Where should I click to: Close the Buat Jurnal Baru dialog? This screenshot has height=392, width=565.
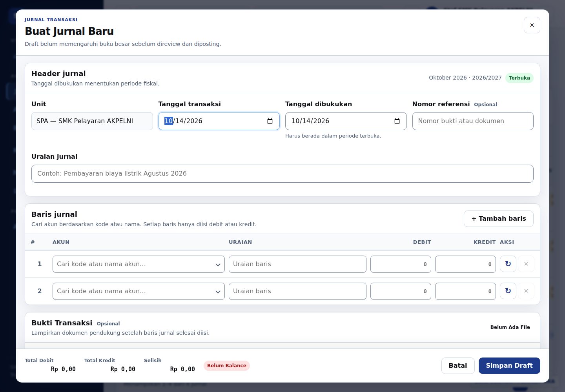coord(532,25)
